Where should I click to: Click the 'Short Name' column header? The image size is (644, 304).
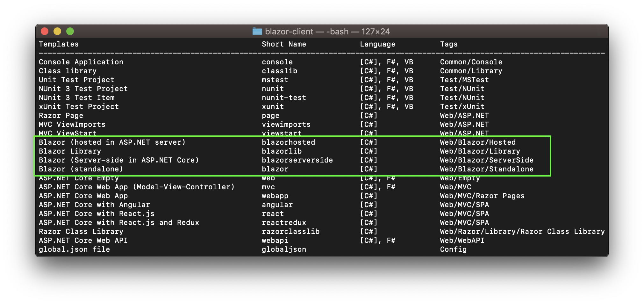284,44
